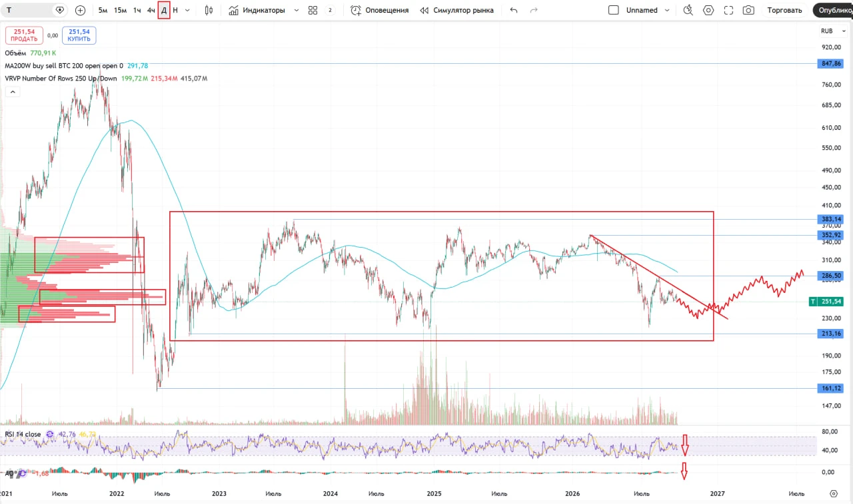This screenshot has width=853, height=504.
Task: Expand the timeframe list dropdown arrow
Action: click(187, 10)
